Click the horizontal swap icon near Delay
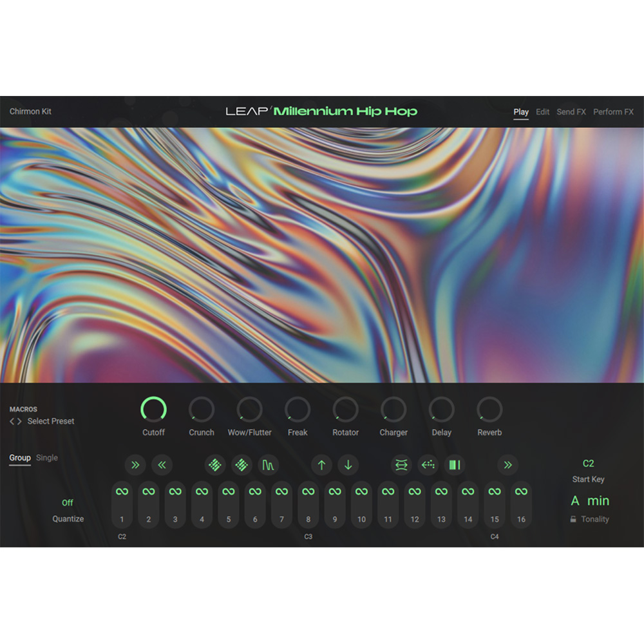The image size is (644, 644). [x=401, y=465]
